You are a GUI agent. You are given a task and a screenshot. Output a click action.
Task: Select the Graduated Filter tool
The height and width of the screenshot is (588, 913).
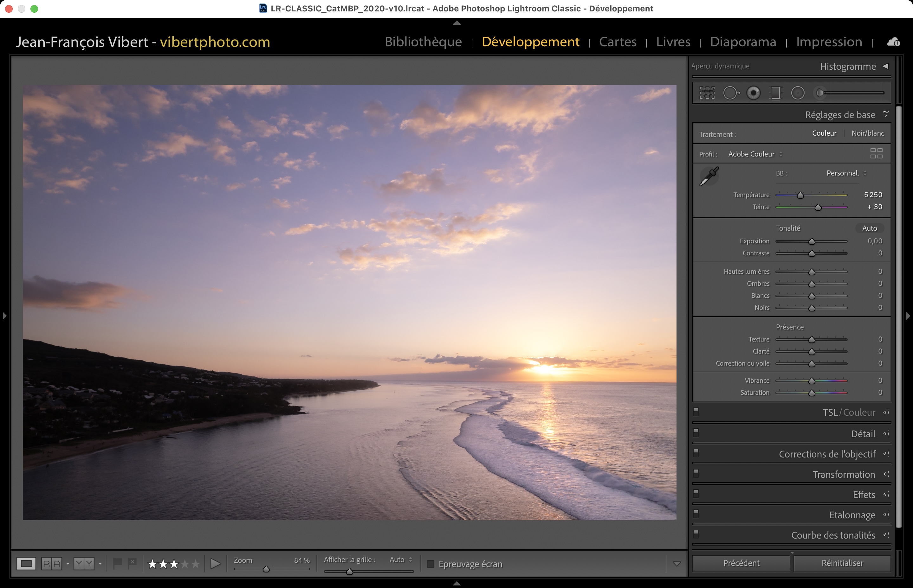(775, 93)
